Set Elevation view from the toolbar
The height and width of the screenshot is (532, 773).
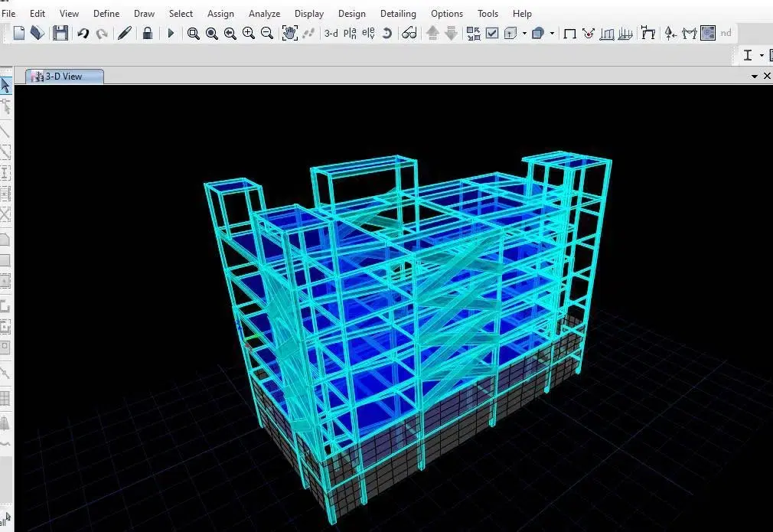coord(368,33)
